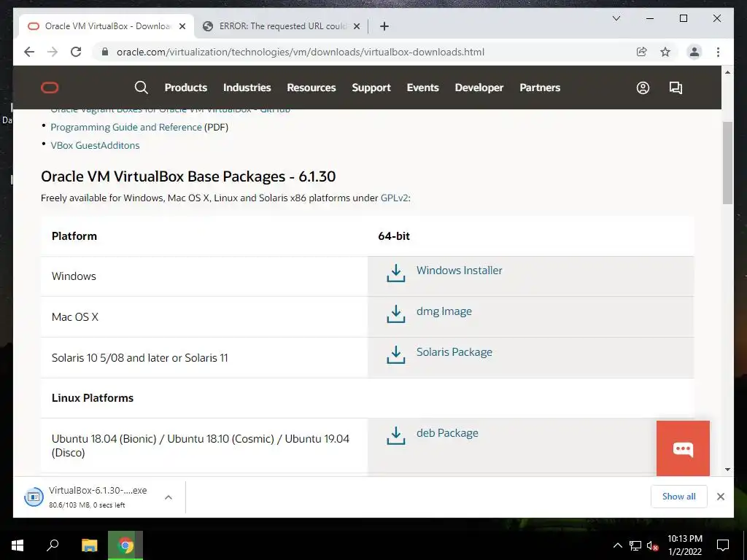Viewport: 747px width, 560px height.
Task: Open a new browser tab
Action: pos(384,26)
